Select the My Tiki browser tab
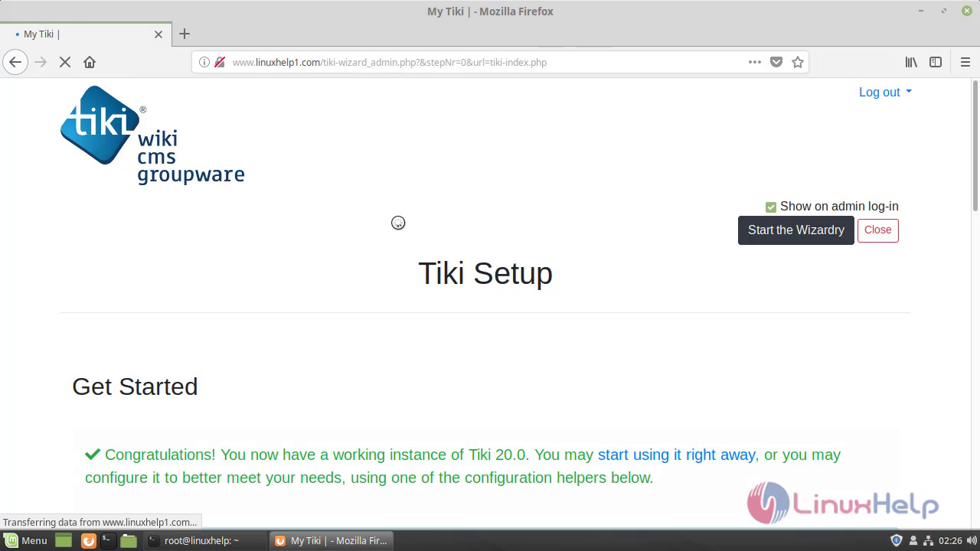This screenshot has height=551, width=980. point(84,34)
